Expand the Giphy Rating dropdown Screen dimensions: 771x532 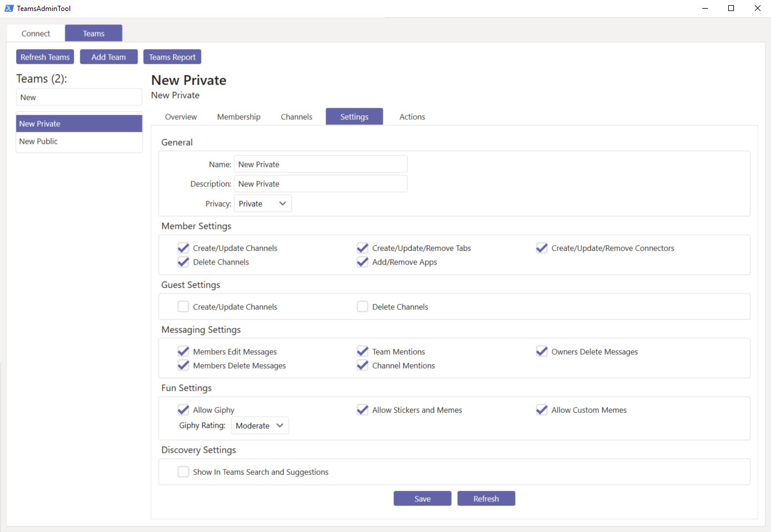[x=260, y=426]
